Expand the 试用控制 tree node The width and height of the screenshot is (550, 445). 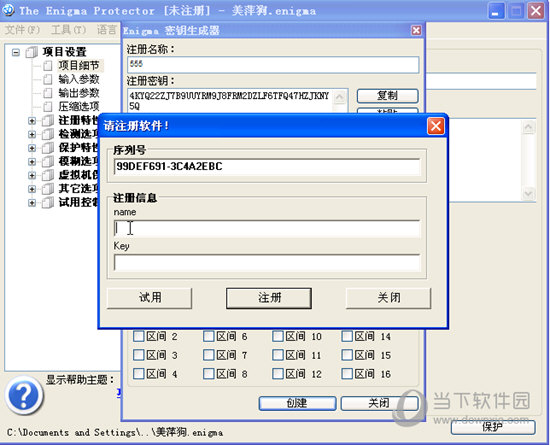pos(32,203)
